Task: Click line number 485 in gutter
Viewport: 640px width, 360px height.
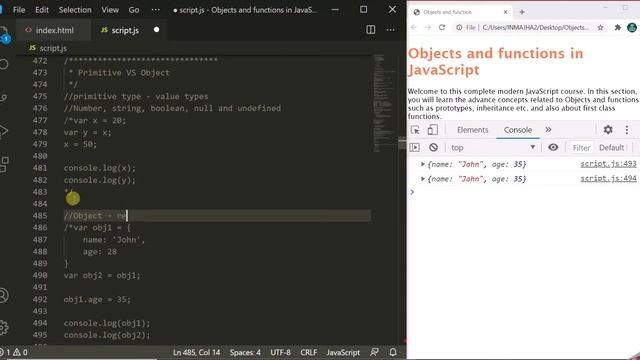Action: pyautogui.click(x=40, y=216)
